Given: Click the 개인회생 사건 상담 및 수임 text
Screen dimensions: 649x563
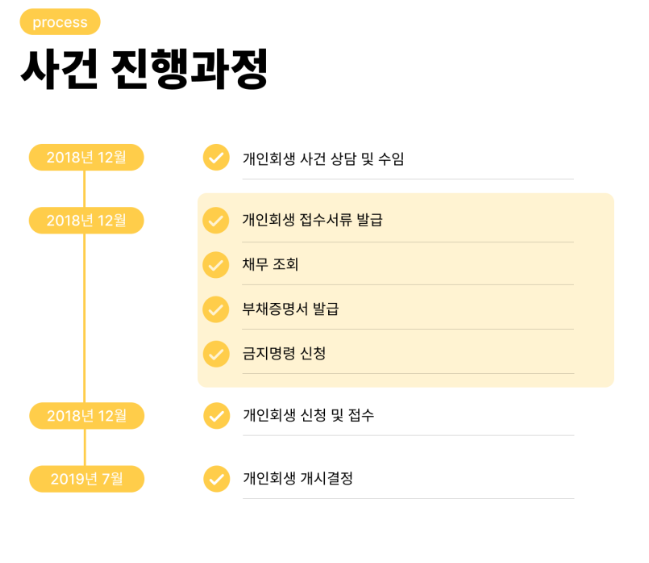Looking at the screenshot, I should tap(323, 159).
